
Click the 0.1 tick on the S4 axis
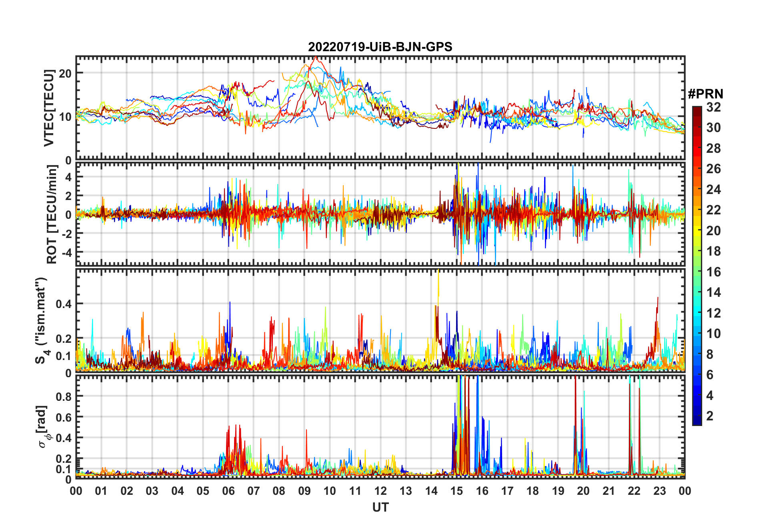click(64, 356)
